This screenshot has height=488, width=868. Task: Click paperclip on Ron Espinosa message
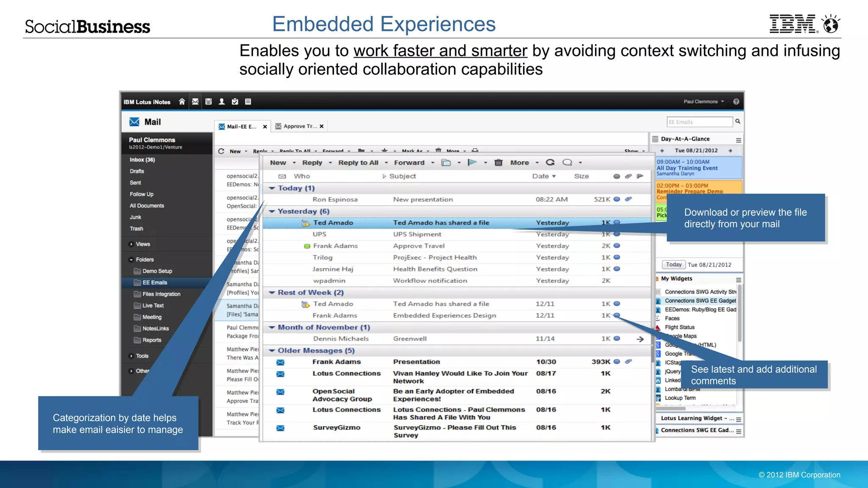[629, 199]
